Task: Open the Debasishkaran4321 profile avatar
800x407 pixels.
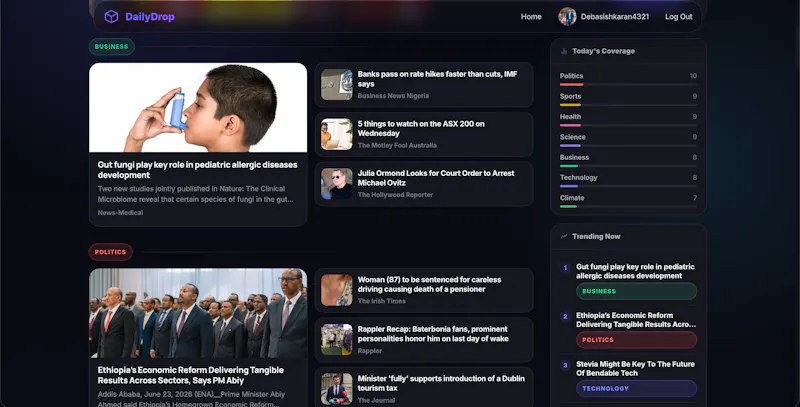Action: click(x=567, y=17)
